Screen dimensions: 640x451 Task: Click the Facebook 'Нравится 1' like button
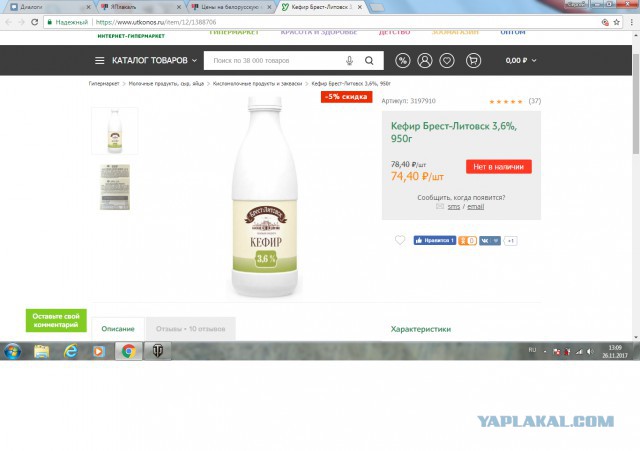[435, 240]
